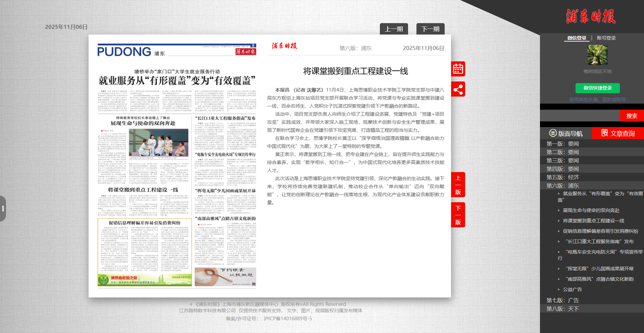Expand 第八版：天下 section
The image size is (644, 333).
tap(562, 309)
